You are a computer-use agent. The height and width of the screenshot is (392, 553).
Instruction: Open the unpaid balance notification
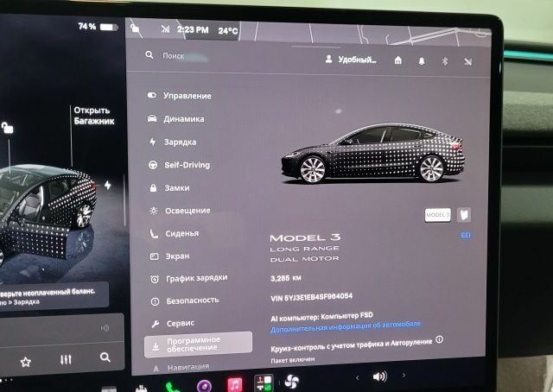pyautogui.click(x=54, y=296)
